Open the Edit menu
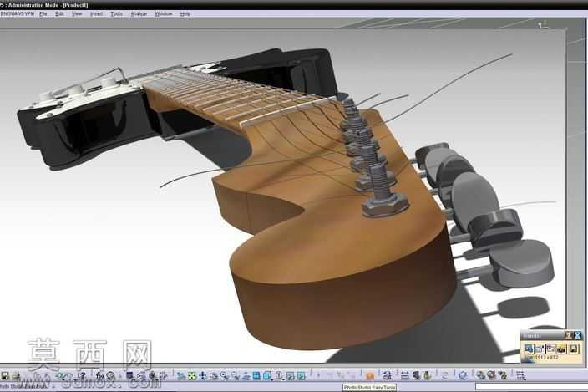 (x=59, y=13)
